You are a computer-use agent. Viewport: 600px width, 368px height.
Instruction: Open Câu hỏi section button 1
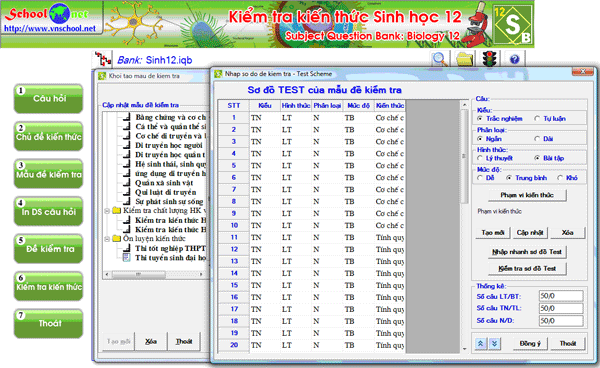pyautogui.click(x=49, y=99)
